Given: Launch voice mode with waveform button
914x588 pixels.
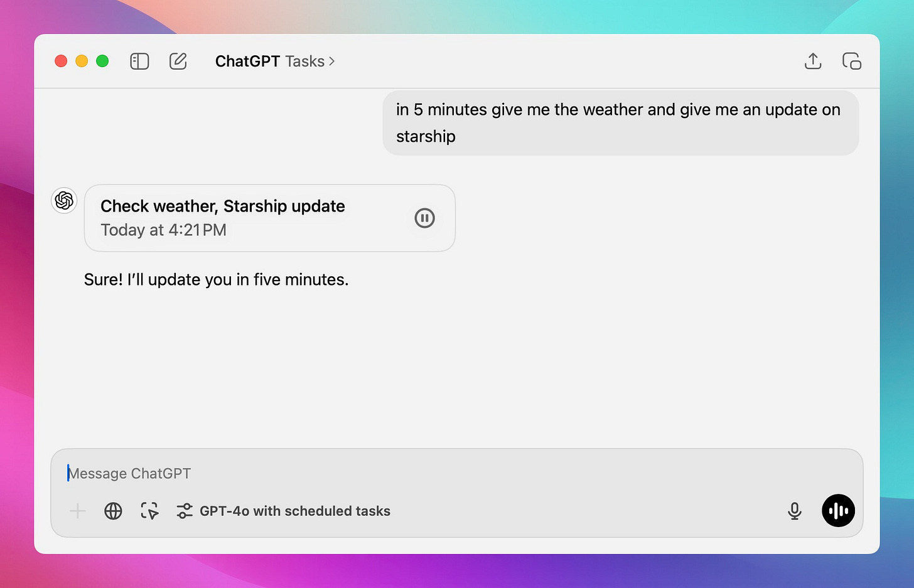Looking at the screenshot, I should (839, 510).
